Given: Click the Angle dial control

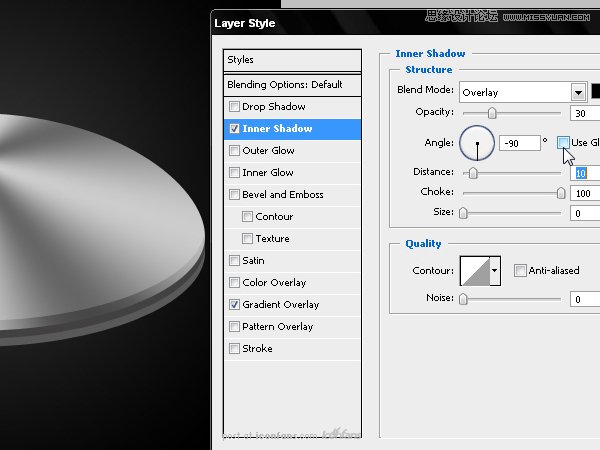Looking at the screenshot, I should click(x=477, y=143).
